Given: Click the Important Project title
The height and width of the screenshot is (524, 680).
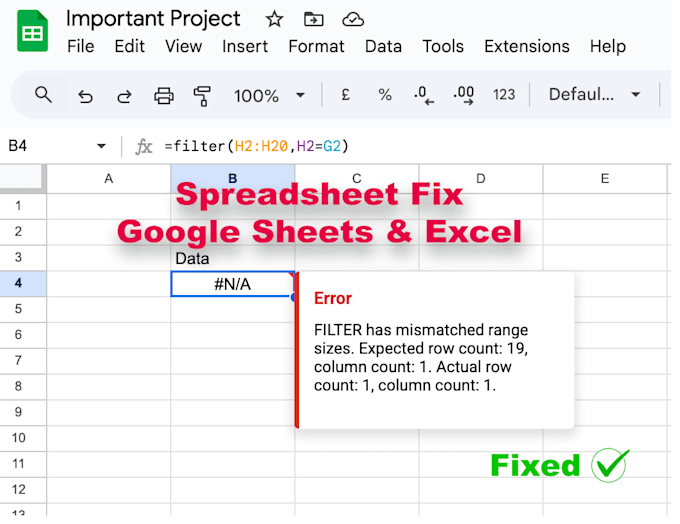Looking at the screenshot, I should pos(153,19).
